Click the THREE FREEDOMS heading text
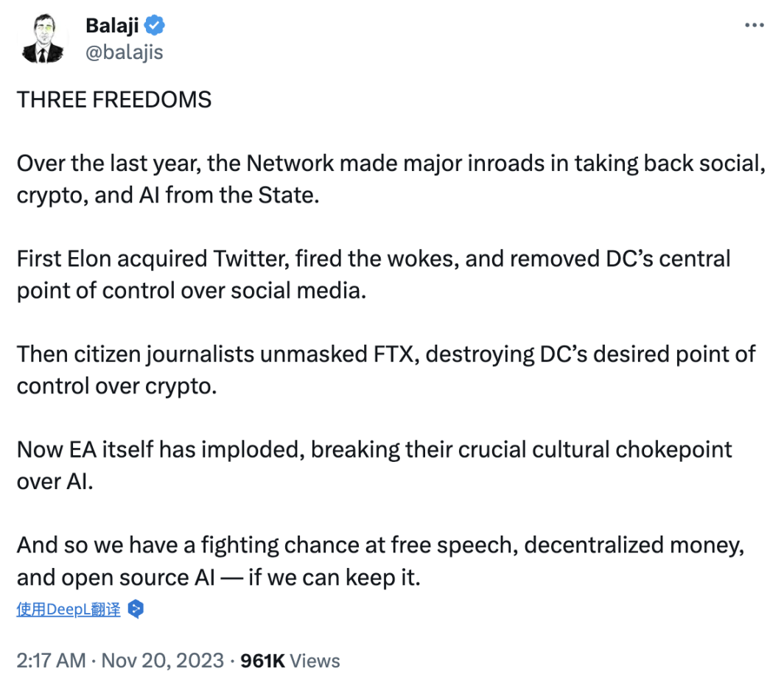 click(114, 99)
